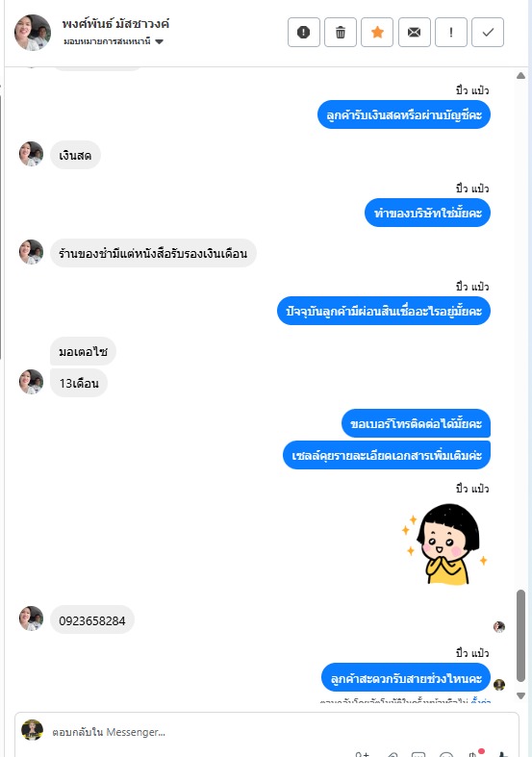Click the customer avatar beside the เงินสด message
This screenshot has width=532, height=757.
[x=31, y=154]
